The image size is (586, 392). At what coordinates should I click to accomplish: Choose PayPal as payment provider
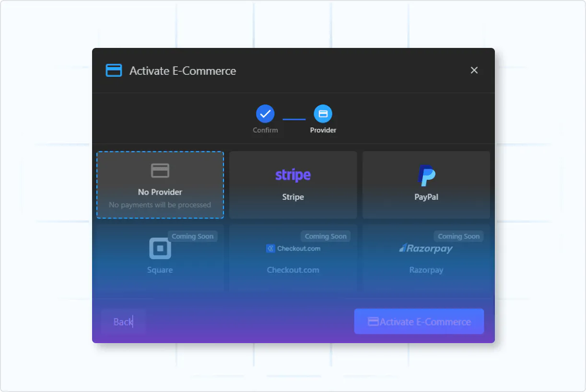[426, 185]
